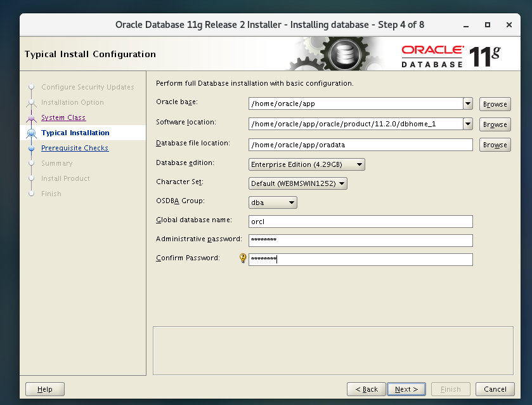Screen dimensions: 532x405
Task: Click the Administrative password label
Action: pyautogui.click(x=199, y=239)
